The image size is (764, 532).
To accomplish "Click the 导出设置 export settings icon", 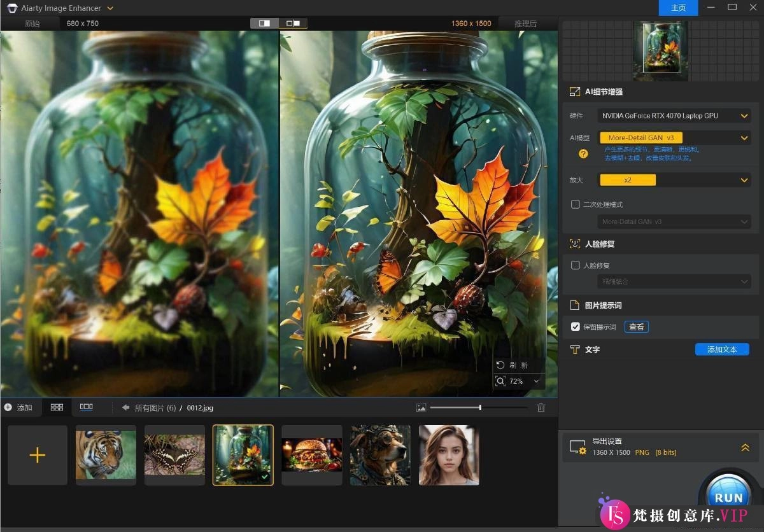I will point(577,447).
